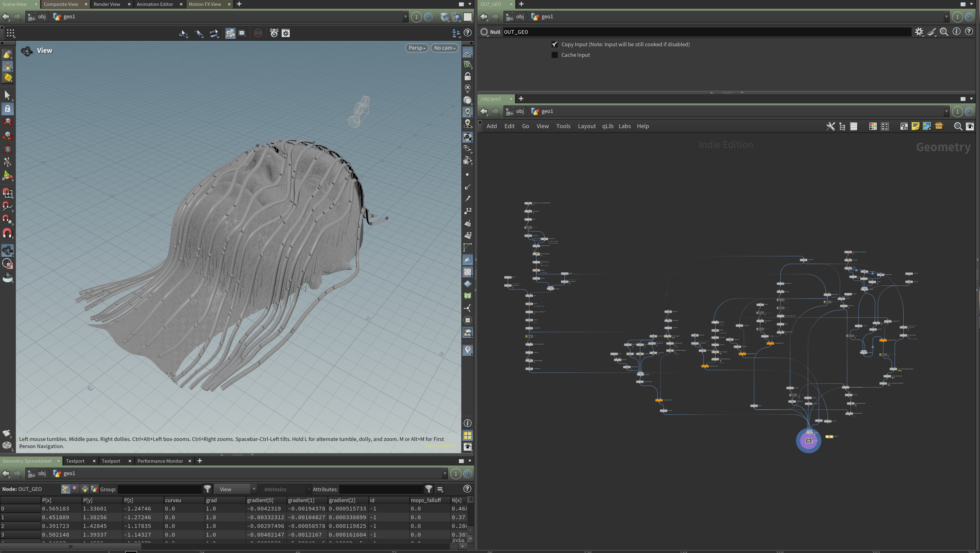Open the node info icon in parameter pane
Image resolution: width=980 pixels, height=553 pixels.
click(x=956, y=32)
